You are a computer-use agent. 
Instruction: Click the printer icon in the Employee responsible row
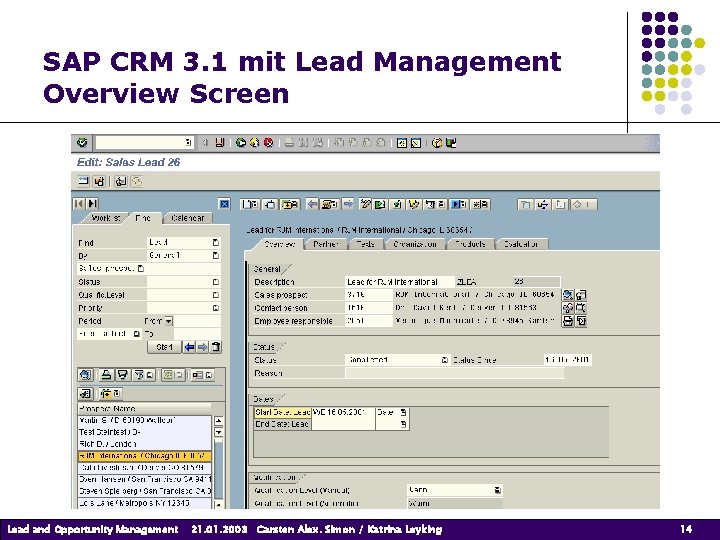click(x=568, y=321)
